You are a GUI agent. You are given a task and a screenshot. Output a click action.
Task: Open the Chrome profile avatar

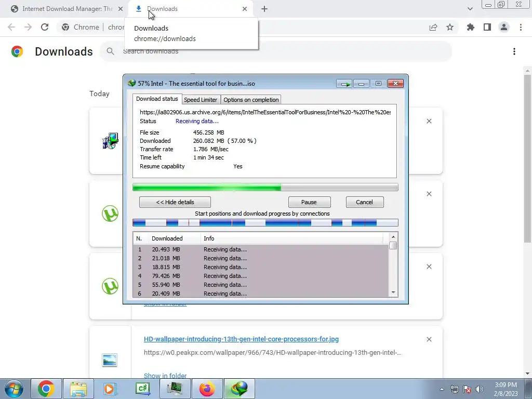[504, 27]
